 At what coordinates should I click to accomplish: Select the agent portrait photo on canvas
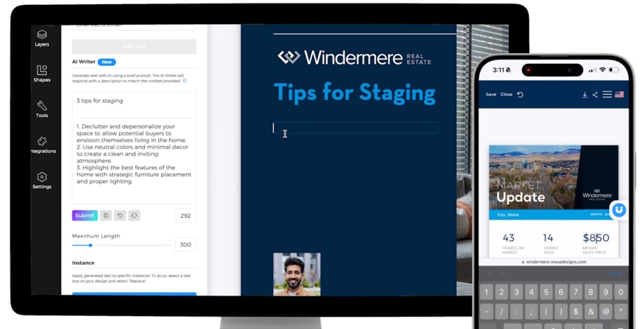(297, 274)
